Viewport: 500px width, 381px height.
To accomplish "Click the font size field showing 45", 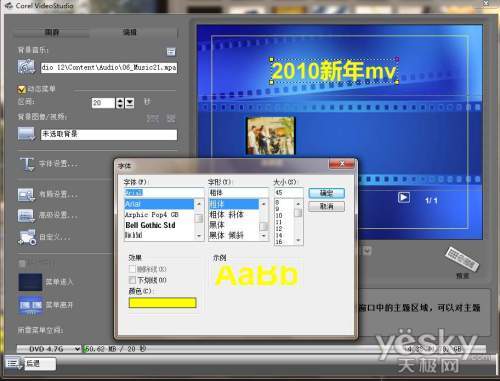I will tap(288, 192).
